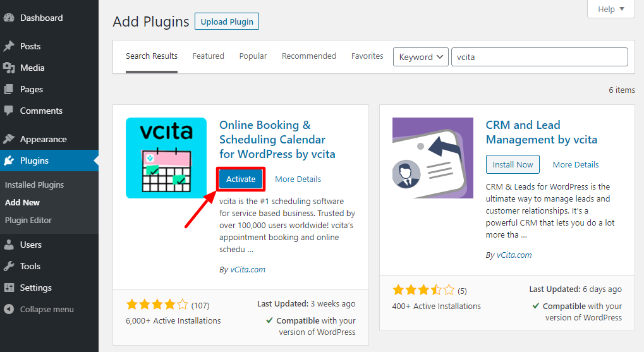Open Plugin Editor submenu

28,220
